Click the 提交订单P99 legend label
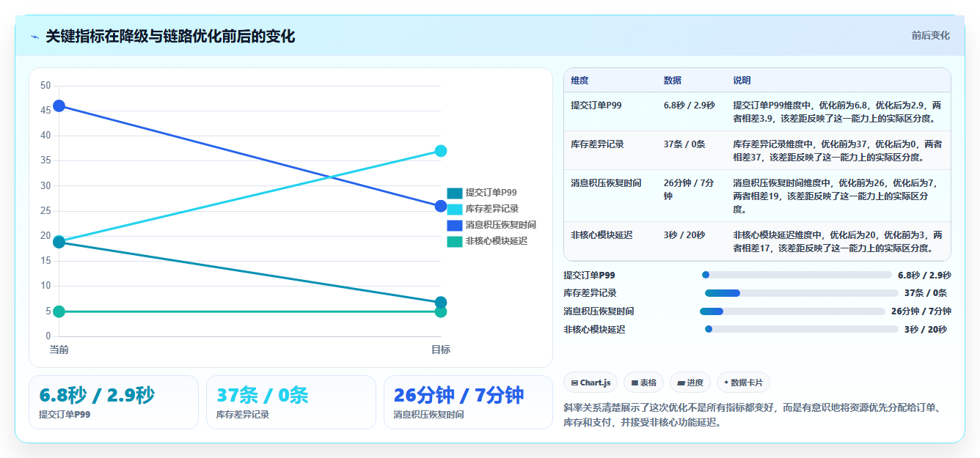This screenshot has height=458, width=980. click(x=491, y=193)
